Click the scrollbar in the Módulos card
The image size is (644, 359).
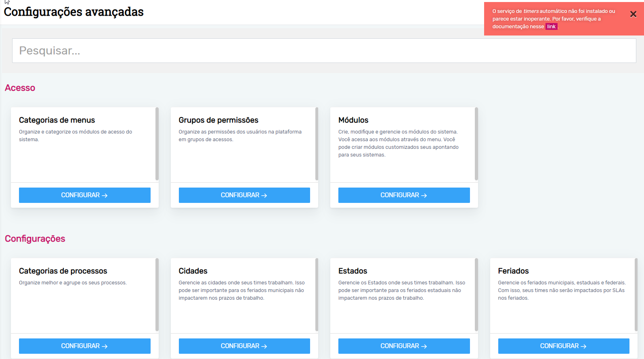pos(476,144)
